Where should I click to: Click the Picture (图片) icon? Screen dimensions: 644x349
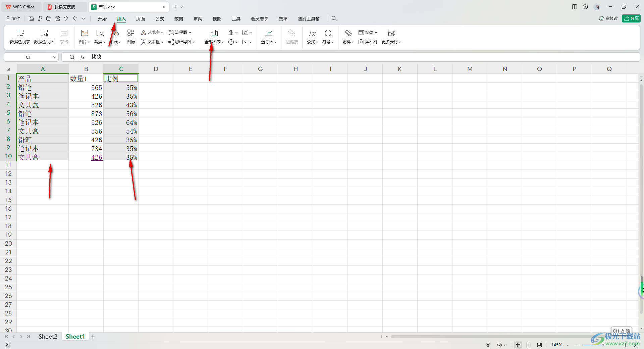(x=85, y=33)
